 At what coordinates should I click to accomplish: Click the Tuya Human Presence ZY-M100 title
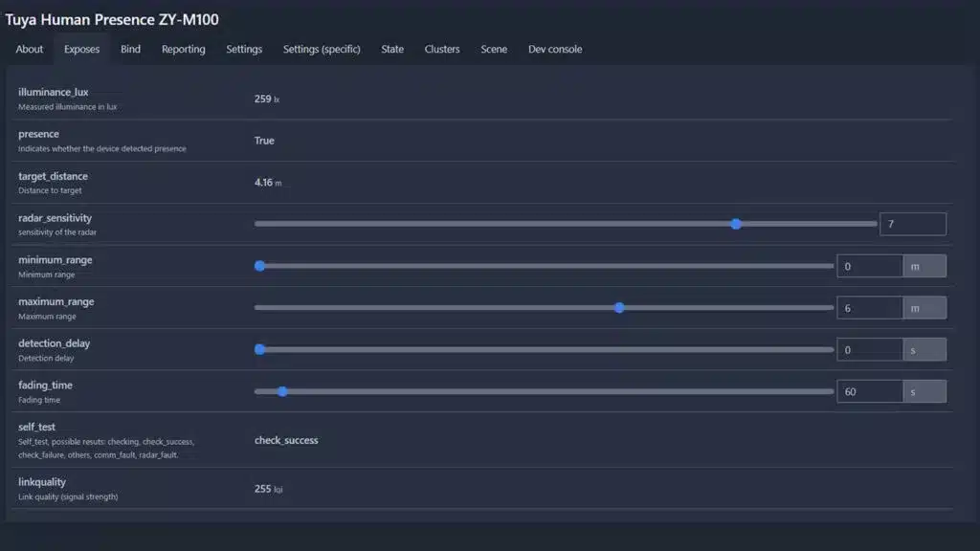(x=112, y=19)
